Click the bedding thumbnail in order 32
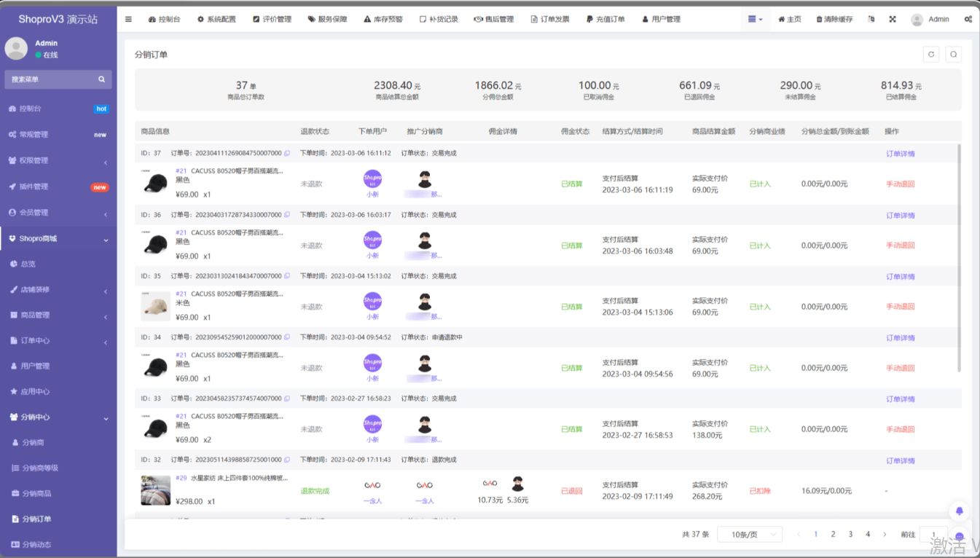 tap(155, 490)
